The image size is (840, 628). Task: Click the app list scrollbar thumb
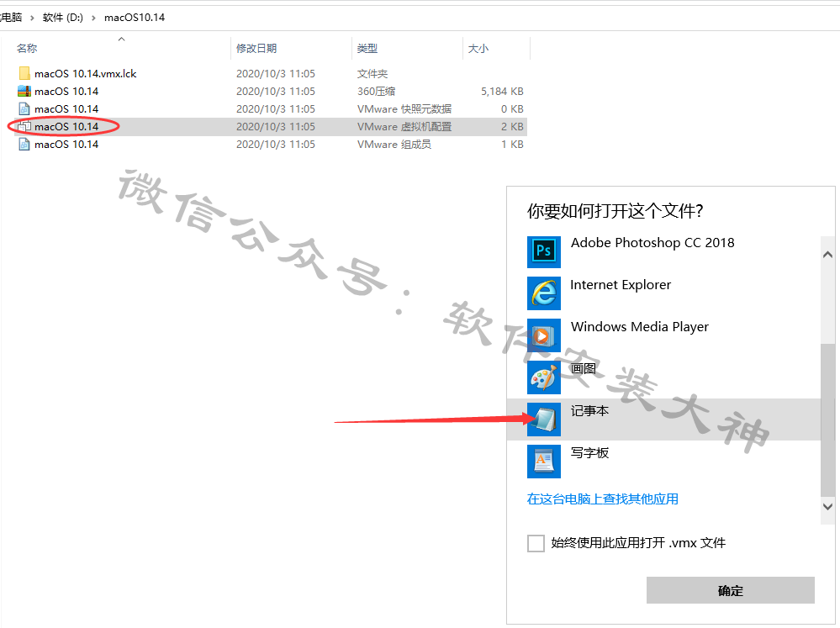(827, 420)
